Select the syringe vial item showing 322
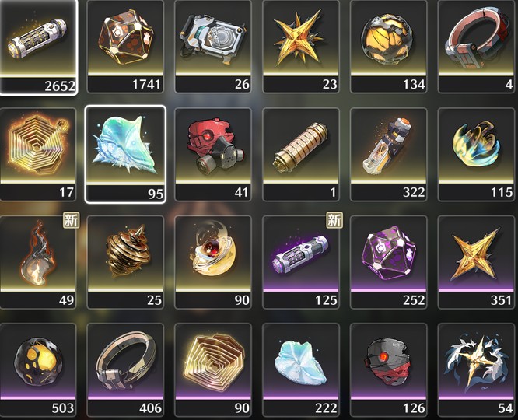This screenshot has width=518, height=420. tap(389, 154)
